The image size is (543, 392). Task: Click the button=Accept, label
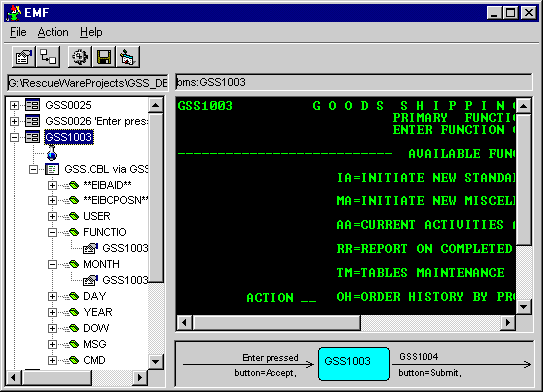[266, 373]
